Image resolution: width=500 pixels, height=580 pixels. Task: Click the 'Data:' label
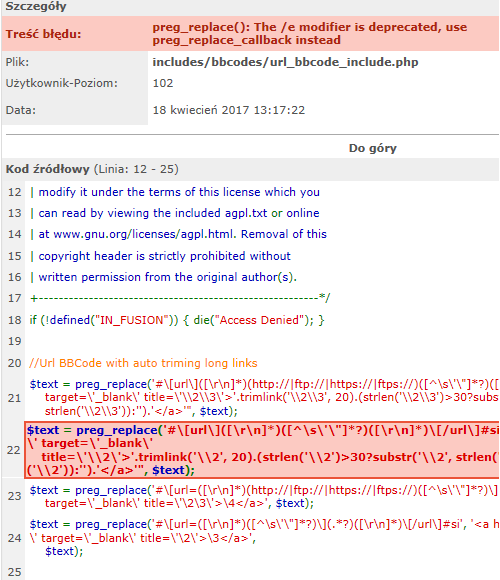tap(21, 110)
